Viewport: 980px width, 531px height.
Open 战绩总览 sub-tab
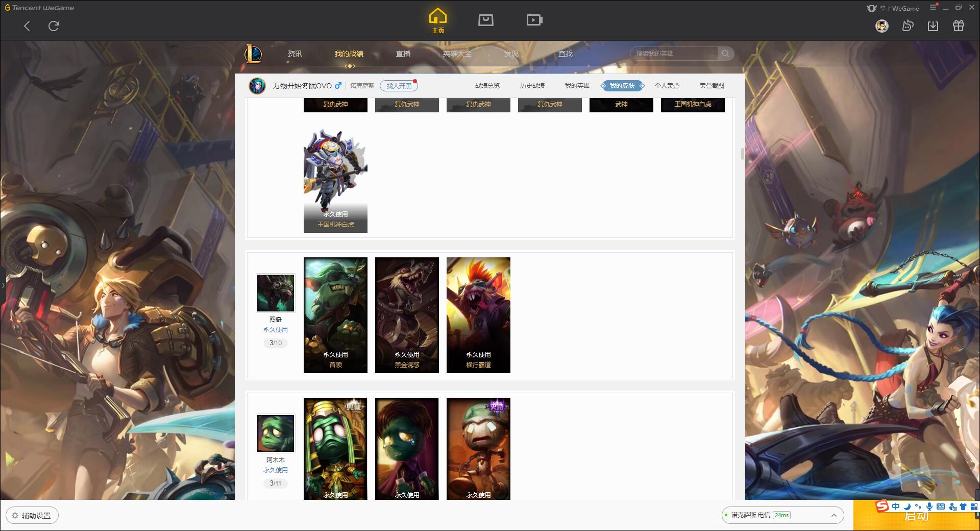487,86
